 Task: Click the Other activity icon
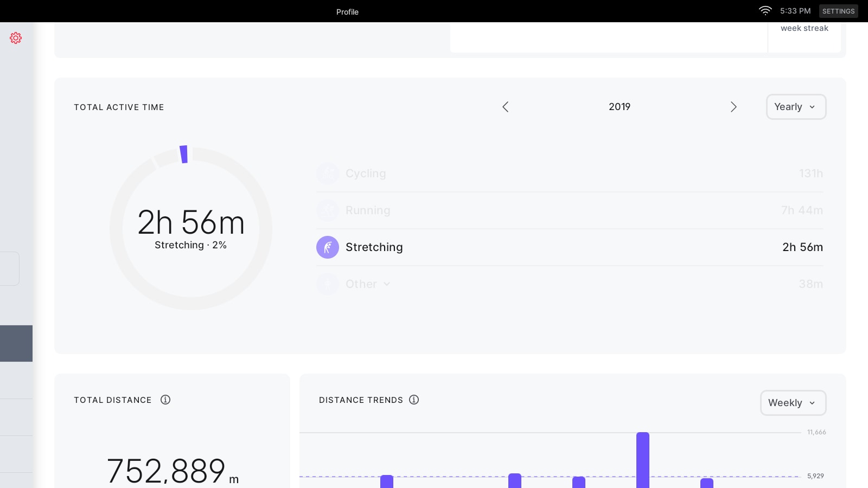click(328, 284)
